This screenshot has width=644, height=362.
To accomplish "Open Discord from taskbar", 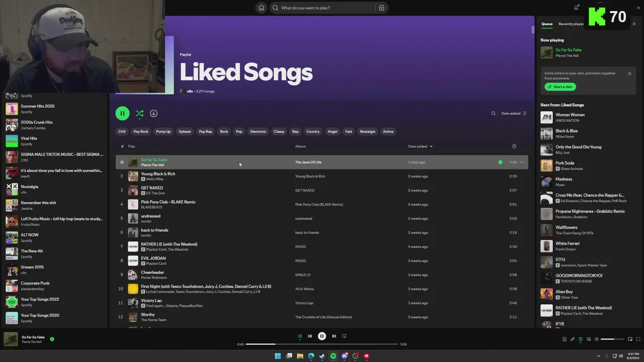I will [x=344, y=356].
